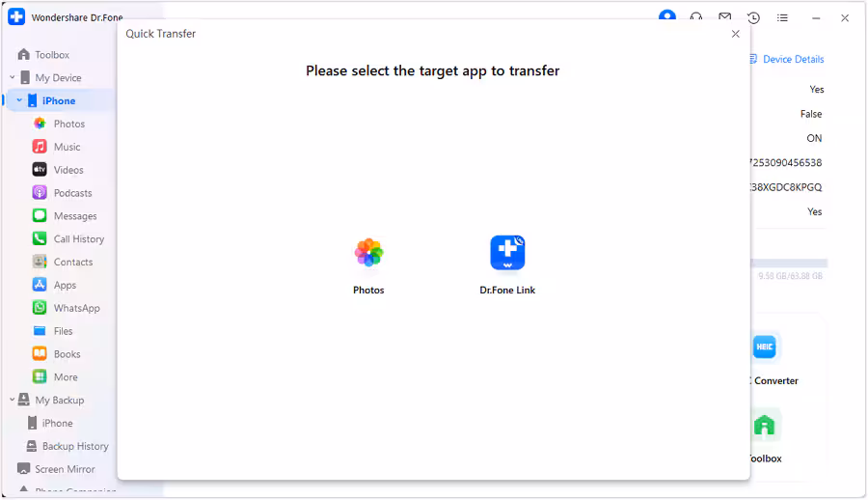Collapse the My Device tree node
Viewport: 868px width, 500px height.
[x=13, y=77]
